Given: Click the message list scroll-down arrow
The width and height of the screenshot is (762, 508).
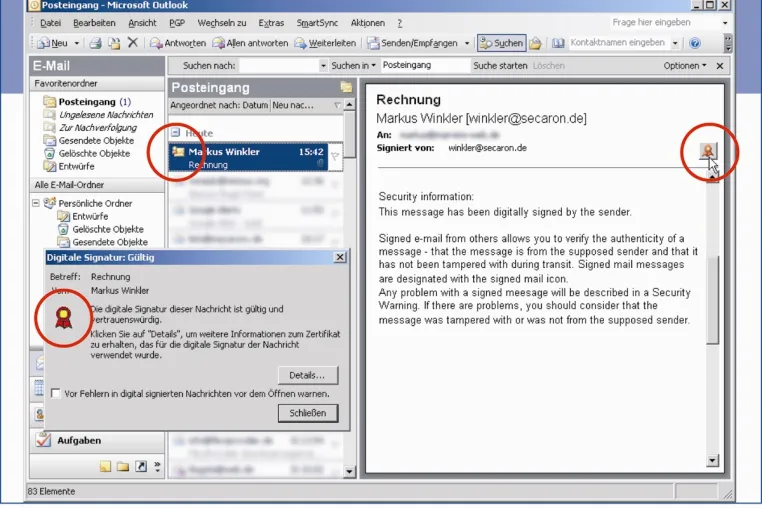Looking at the screenshot, I should pos(349,471).
